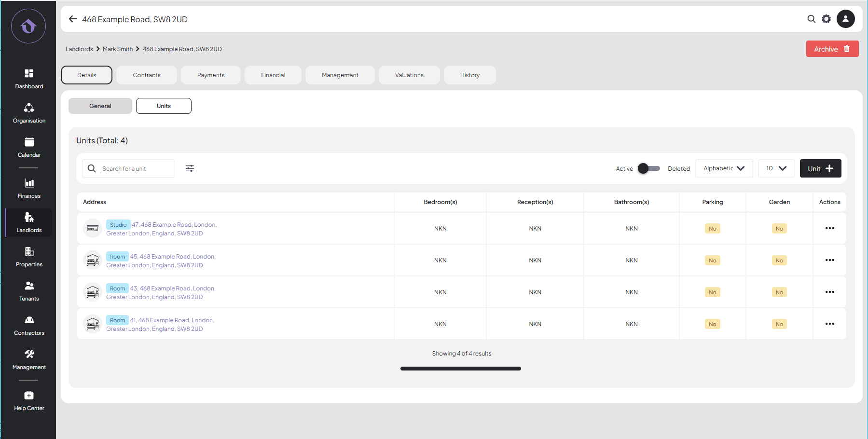The height and width of the screenshot is (439, 868).
Task: Open actions menu for Studio 47 unit
Action: 829,228
